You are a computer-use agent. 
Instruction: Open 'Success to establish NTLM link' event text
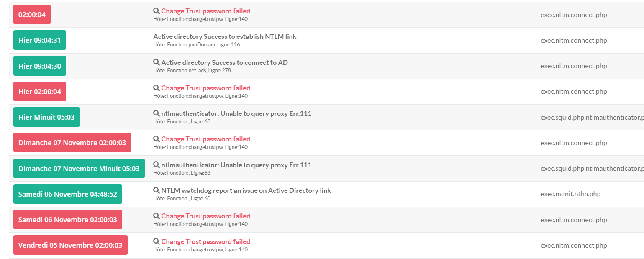click(x=225, y=37)
